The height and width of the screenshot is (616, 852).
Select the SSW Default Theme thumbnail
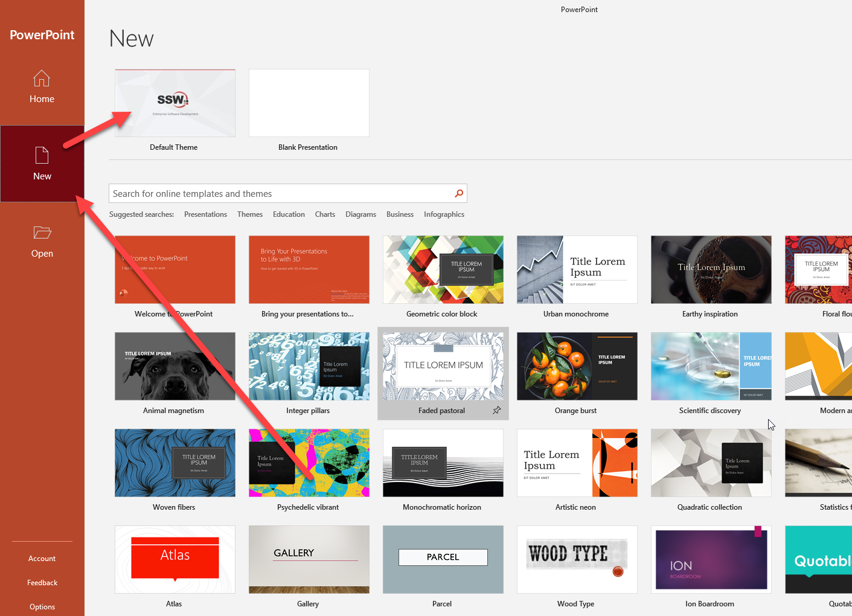(x=175, y=103)
